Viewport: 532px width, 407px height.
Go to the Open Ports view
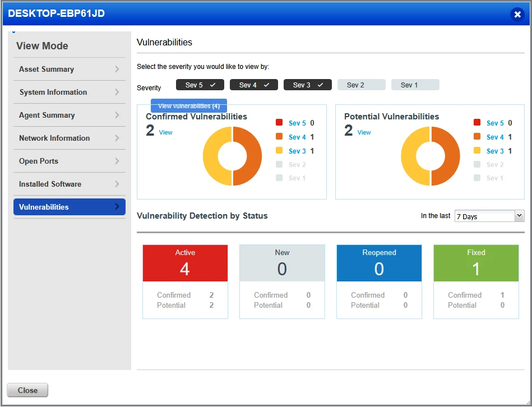pos(69,161)
